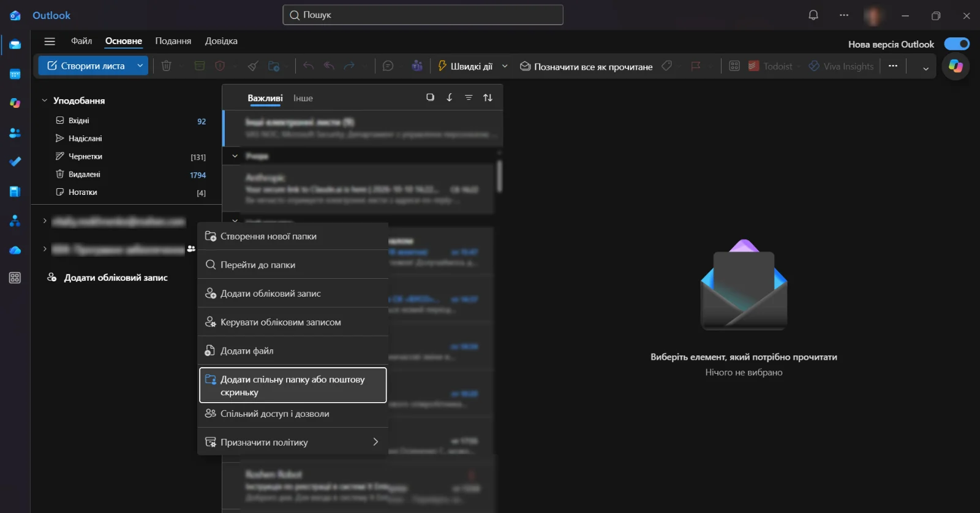
Task: Expand the first blurred account in the folder pane
Action: point(45,221)
